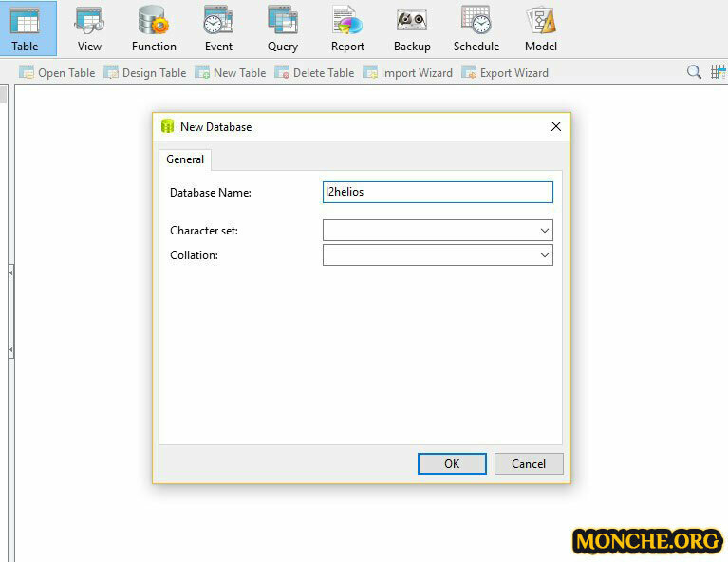This screenshot has height=562, width=728.
Task: Open the Query section
Action: point(283,28)
